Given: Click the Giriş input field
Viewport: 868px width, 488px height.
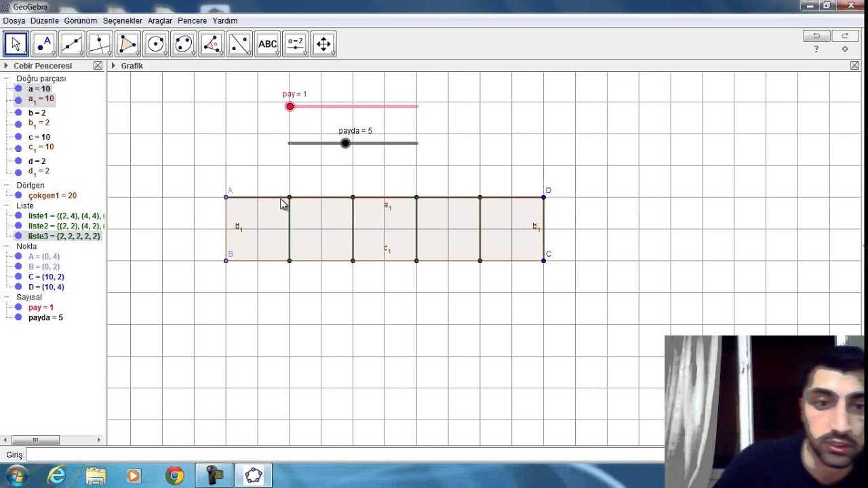Looking at the screenshot, I should 344,455.
